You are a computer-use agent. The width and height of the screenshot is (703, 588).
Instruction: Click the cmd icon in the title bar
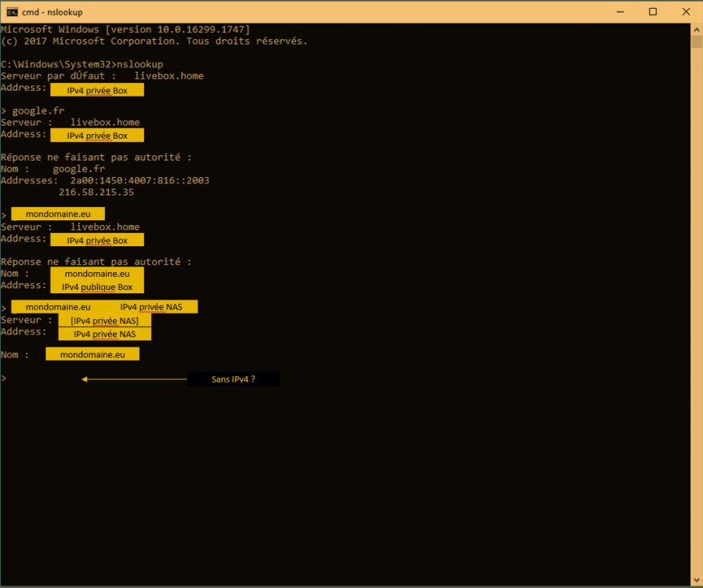13,12
